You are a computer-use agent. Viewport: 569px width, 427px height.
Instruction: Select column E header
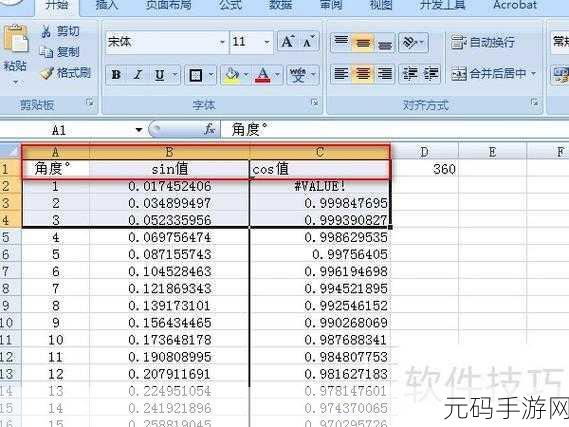point(492,152)
